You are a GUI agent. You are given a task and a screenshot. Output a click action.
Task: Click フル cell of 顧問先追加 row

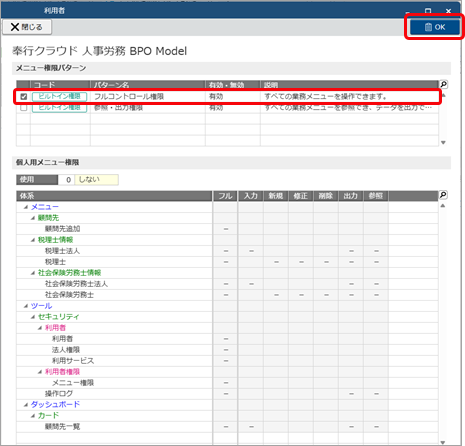tap(225, 229)
